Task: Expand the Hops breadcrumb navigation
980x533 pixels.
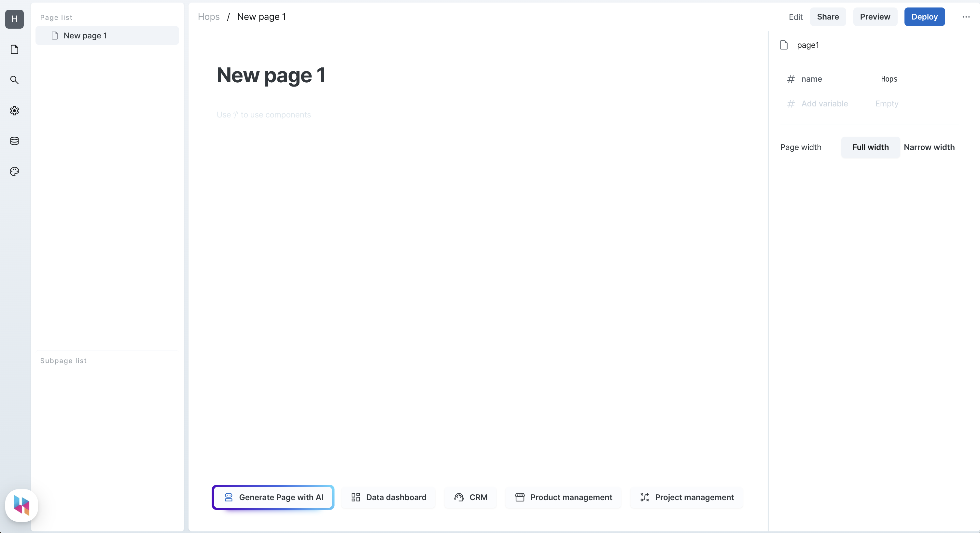Action: coord(209,16)
